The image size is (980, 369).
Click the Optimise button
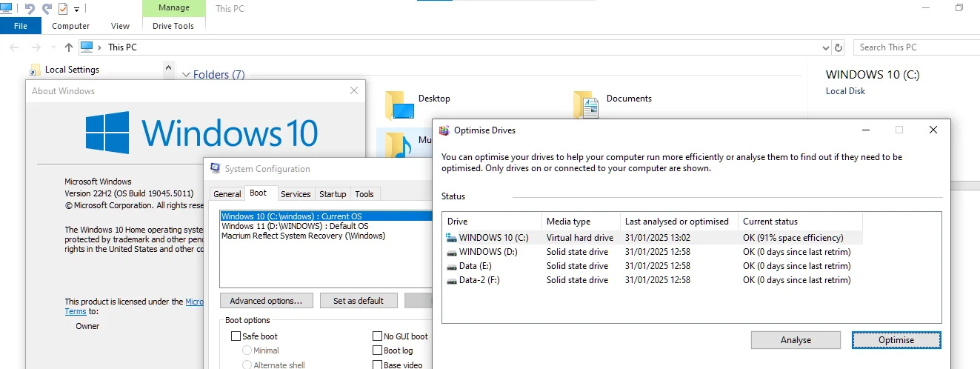896,340
